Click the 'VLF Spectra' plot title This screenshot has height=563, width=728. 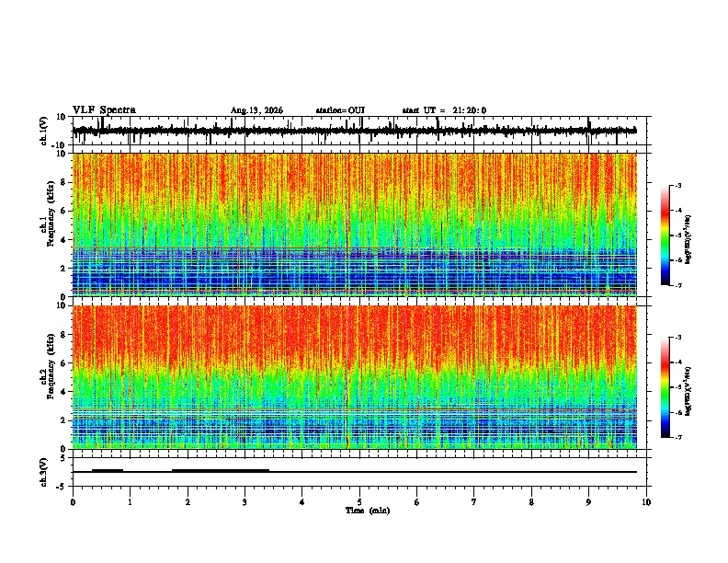click(x=104, y=110)
